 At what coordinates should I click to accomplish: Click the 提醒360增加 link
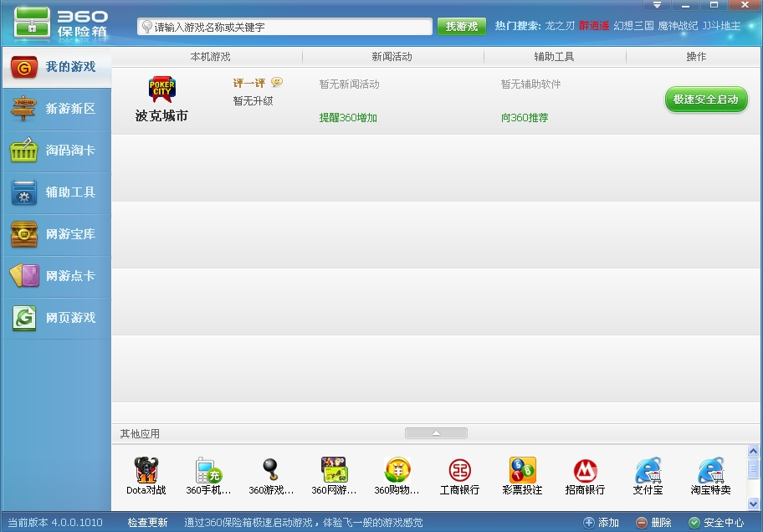point(348,118)
